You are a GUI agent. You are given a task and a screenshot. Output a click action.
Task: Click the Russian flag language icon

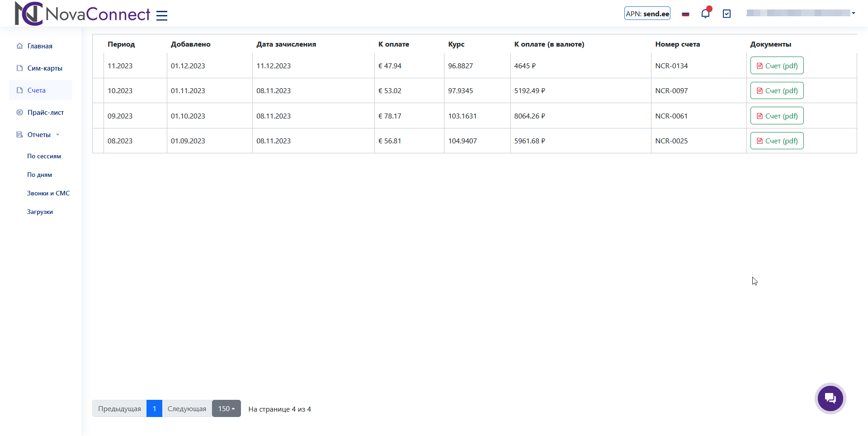tap(685, 14)
